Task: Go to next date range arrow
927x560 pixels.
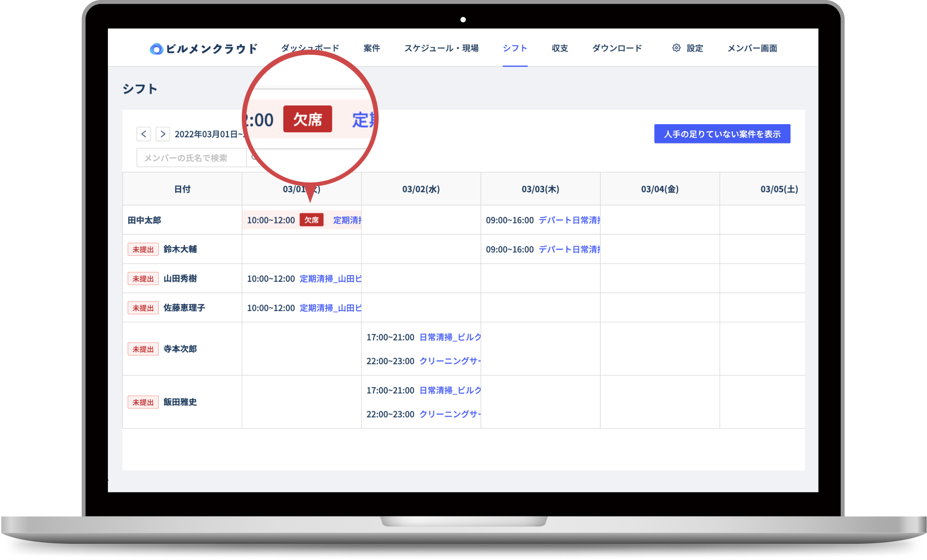Action: [x=163, y=134]
